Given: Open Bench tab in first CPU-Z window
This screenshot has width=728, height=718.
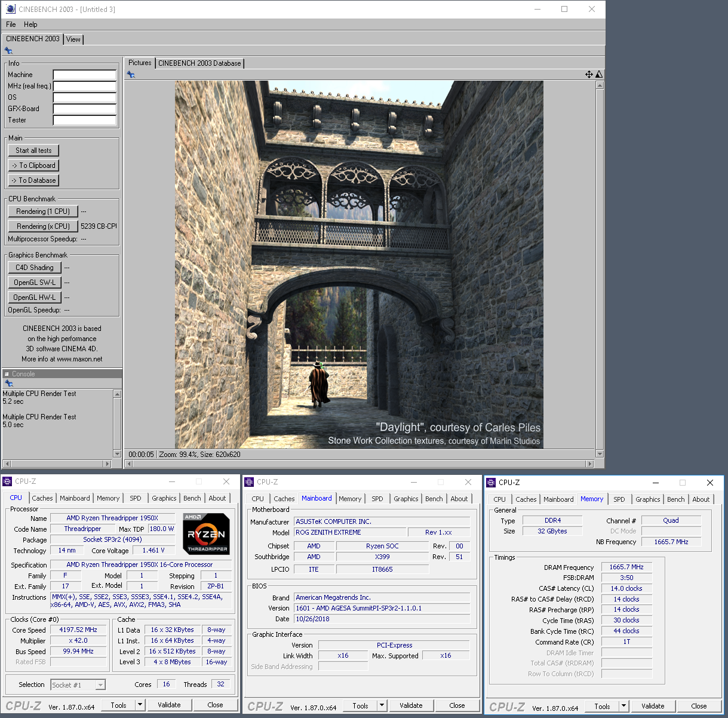Looking at the screenshot, I should (192, 498).
